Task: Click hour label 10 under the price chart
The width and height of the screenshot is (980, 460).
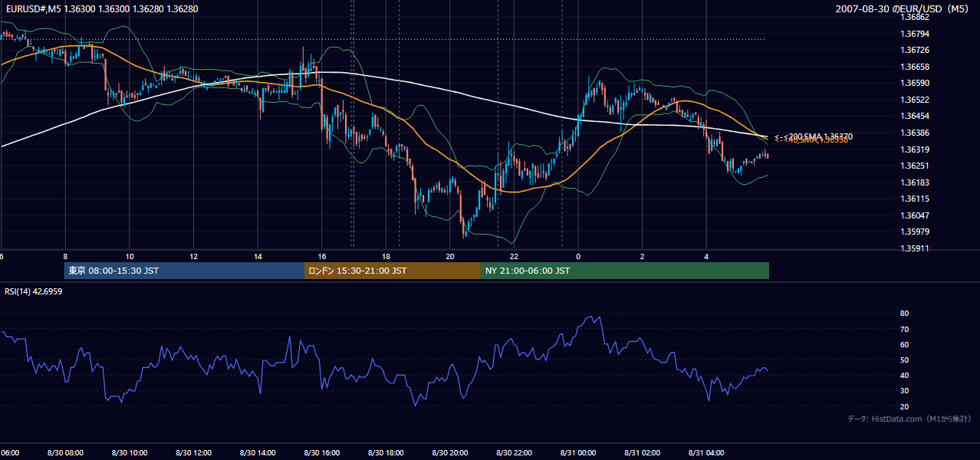Action: (x=130, y=256)
